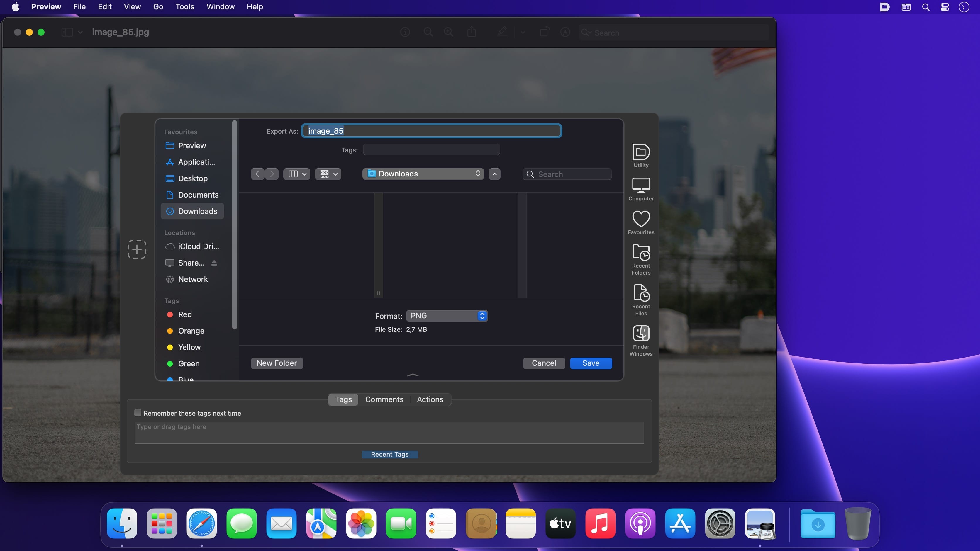Click the New Folder button

point(277,363)
